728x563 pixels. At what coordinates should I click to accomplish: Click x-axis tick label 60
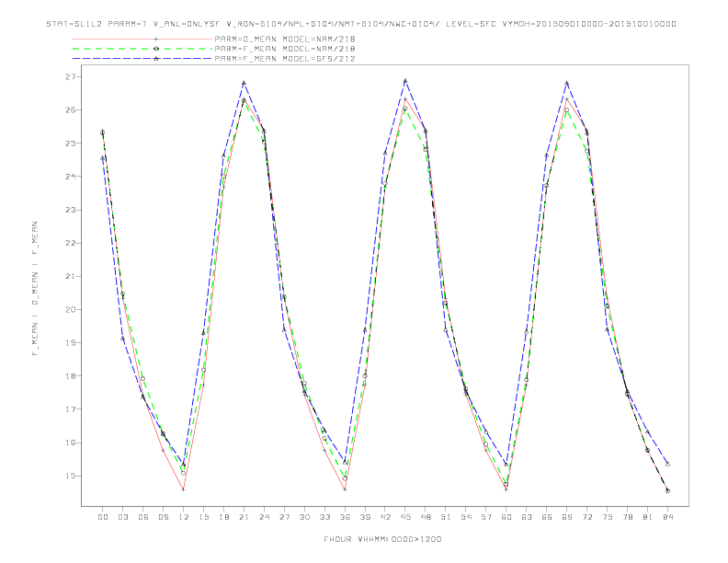click(x=506, y=517)
